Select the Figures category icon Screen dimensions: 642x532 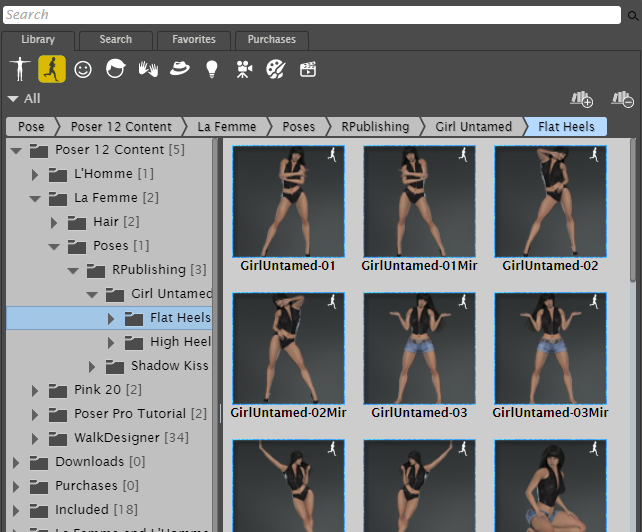point(19,69)
